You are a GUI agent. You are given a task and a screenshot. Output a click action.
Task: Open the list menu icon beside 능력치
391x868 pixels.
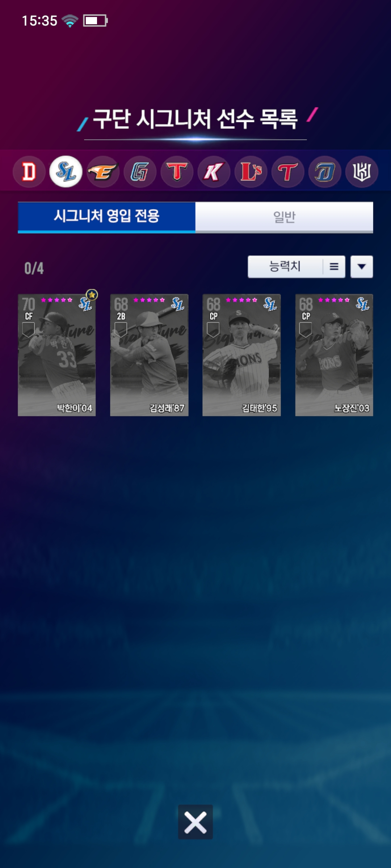(334, 267)
